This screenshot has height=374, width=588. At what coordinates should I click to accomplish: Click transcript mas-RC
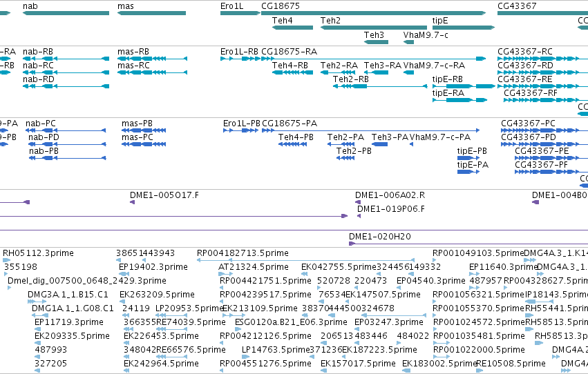152,72
